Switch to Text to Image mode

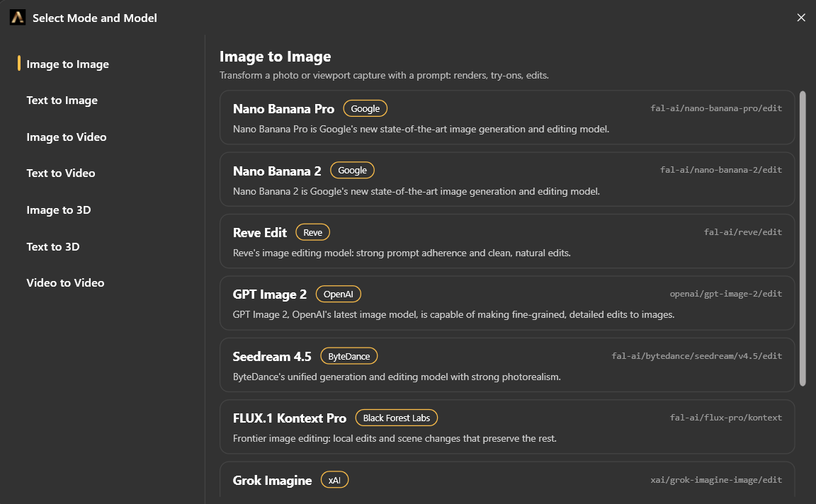62,101
